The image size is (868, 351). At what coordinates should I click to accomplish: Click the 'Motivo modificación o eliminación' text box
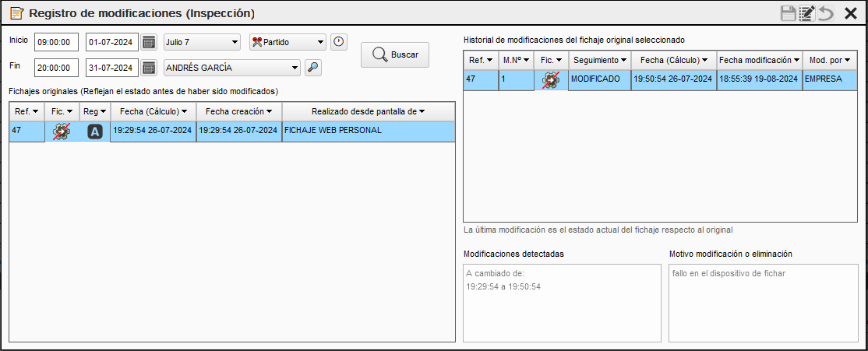point(763,303)
